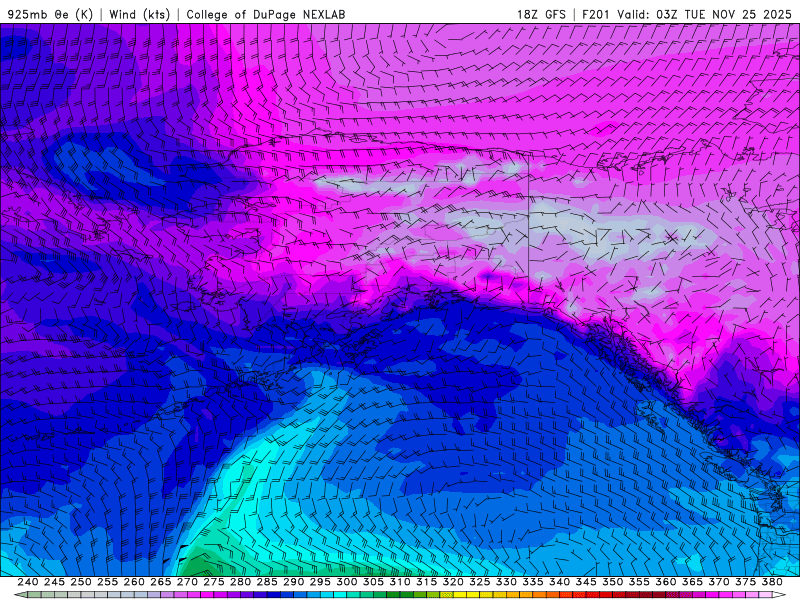
Task: Click the 375 value on color scale
Action: (745, 582)
